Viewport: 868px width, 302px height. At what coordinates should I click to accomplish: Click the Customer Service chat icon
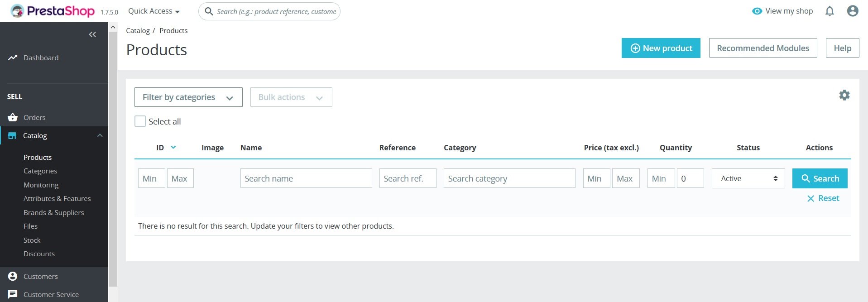tap(13, 294)
